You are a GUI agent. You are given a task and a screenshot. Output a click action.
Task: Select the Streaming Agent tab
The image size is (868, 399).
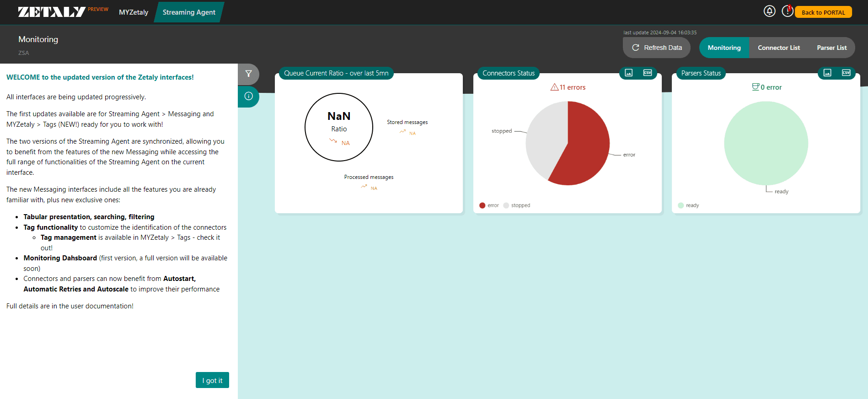coord(189,12)
